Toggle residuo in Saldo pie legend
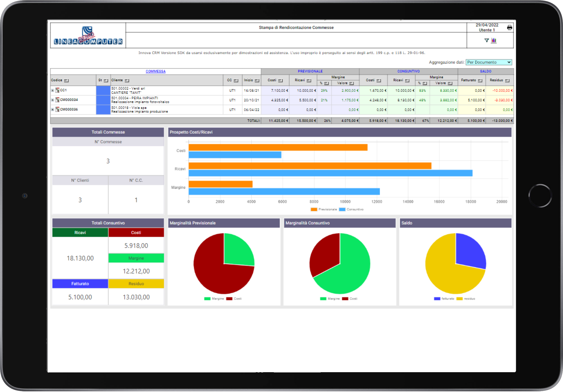Viewport: 563px width, 392px height. [x=466, y=299]
